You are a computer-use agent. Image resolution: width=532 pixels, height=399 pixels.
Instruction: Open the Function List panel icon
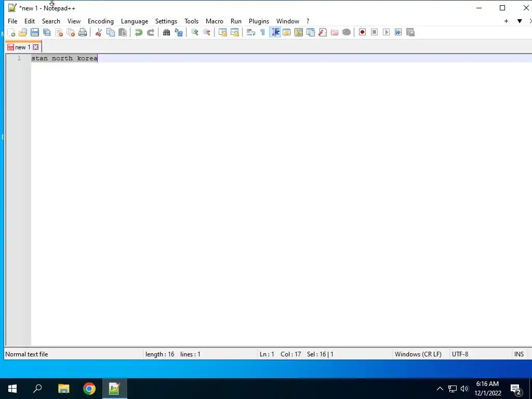pos(323,32)
